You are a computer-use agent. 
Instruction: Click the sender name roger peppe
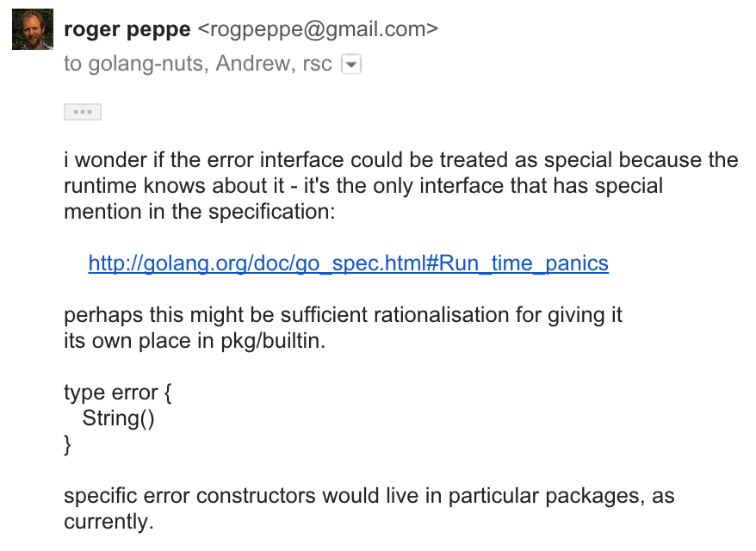click(127, 29)
